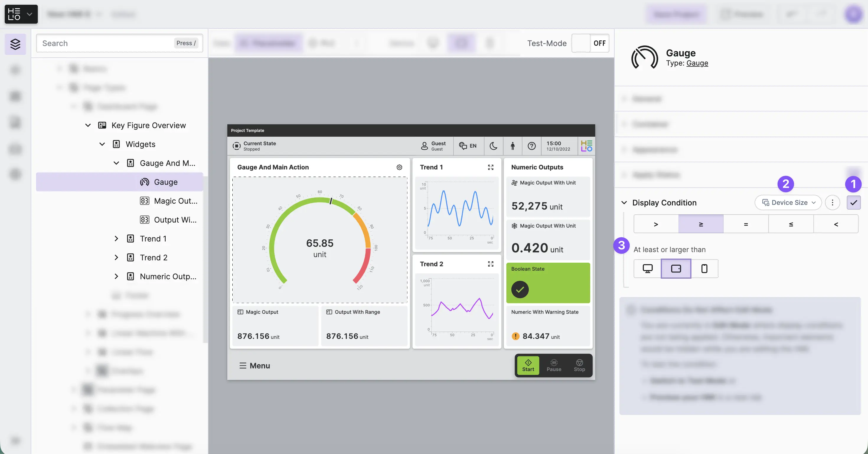Click the accessibility person icon
868x454 pixels.
point(513,146)
